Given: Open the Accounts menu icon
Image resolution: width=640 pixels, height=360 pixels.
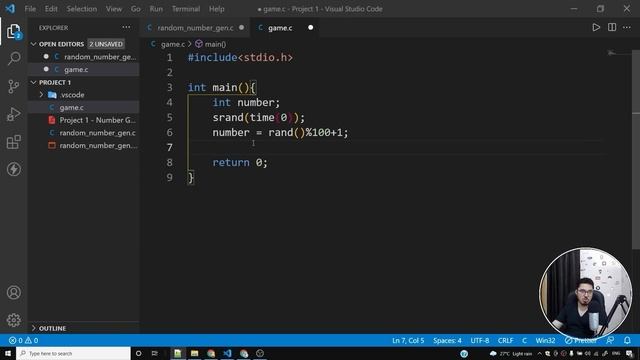Looking at the screenshot, I should point(13,292).
